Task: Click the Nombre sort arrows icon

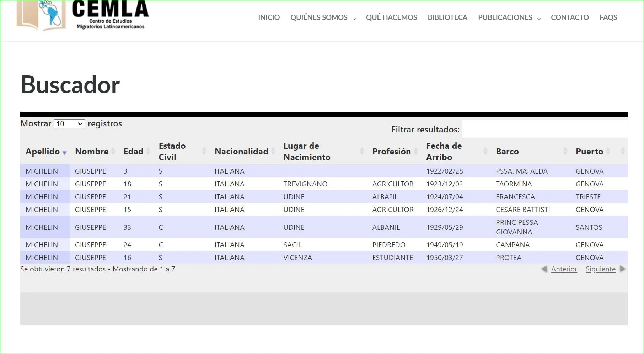Action: (x=113, y=152)
